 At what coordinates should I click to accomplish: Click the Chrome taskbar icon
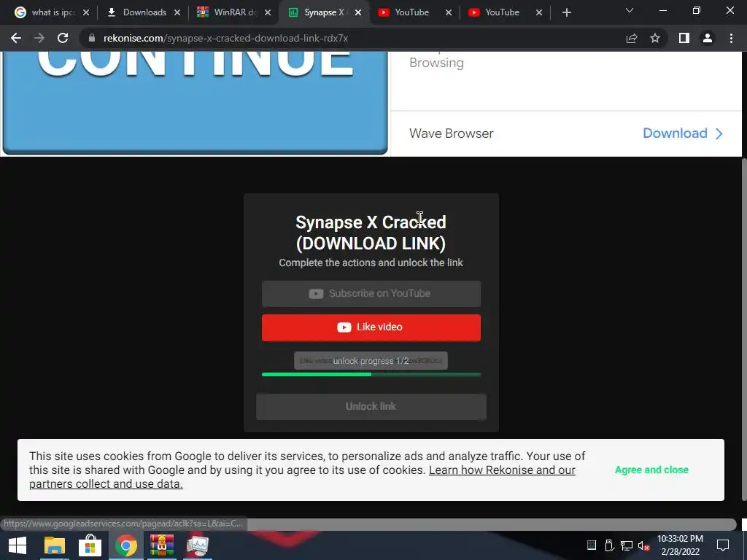coord(125,545)
